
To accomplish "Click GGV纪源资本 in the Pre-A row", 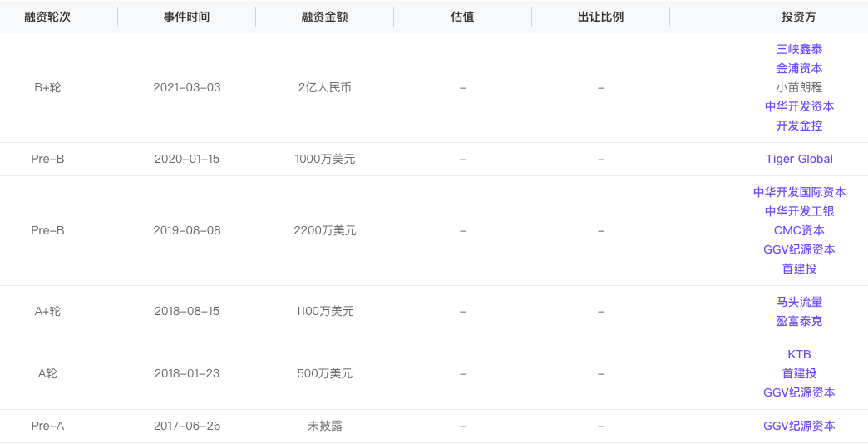I will click(x=799, y=426).
